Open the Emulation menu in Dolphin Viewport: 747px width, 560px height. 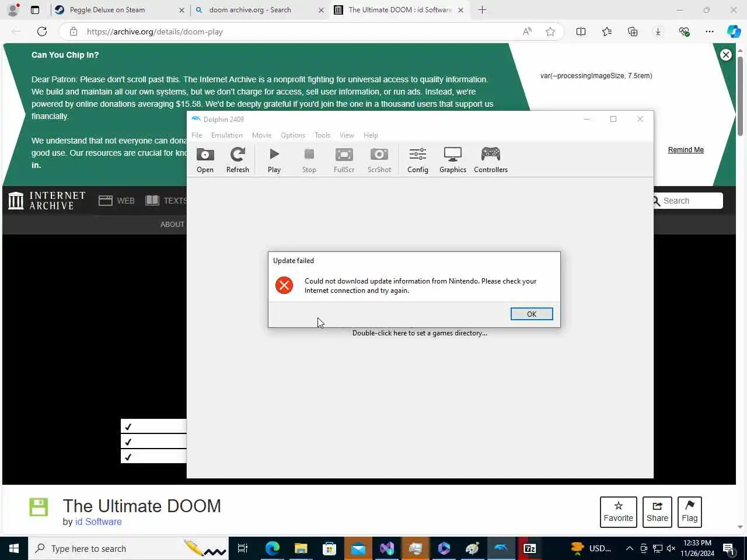point(227,135)
